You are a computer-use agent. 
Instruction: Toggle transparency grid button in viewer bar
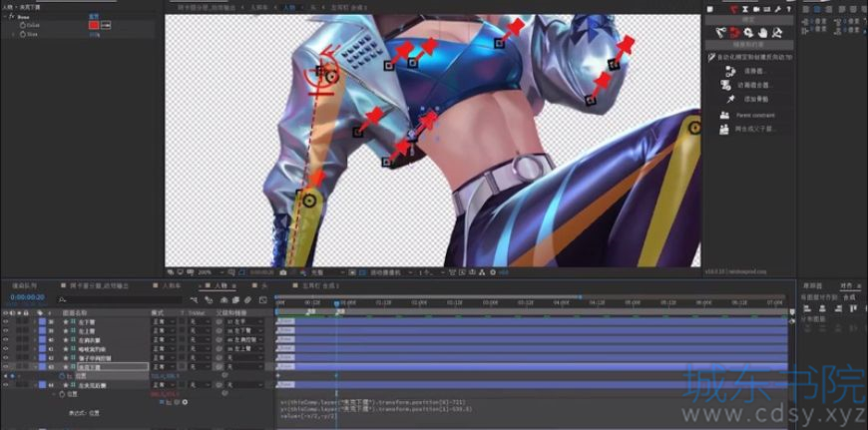tap(362, 272)
